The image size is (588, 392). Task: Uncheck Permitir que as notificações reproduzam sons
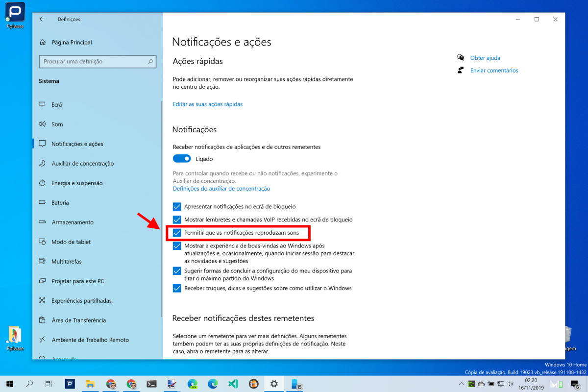(x=177, y=233)
